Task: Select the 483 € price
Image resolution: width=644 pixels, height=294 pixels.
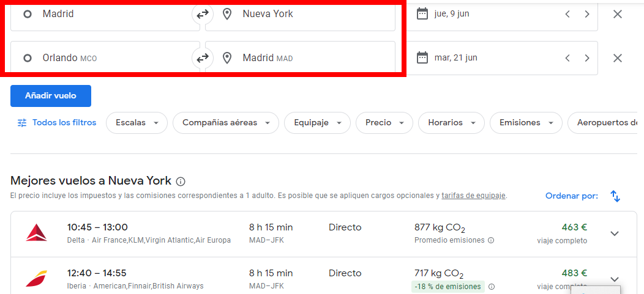Action: tap(574, 273)
